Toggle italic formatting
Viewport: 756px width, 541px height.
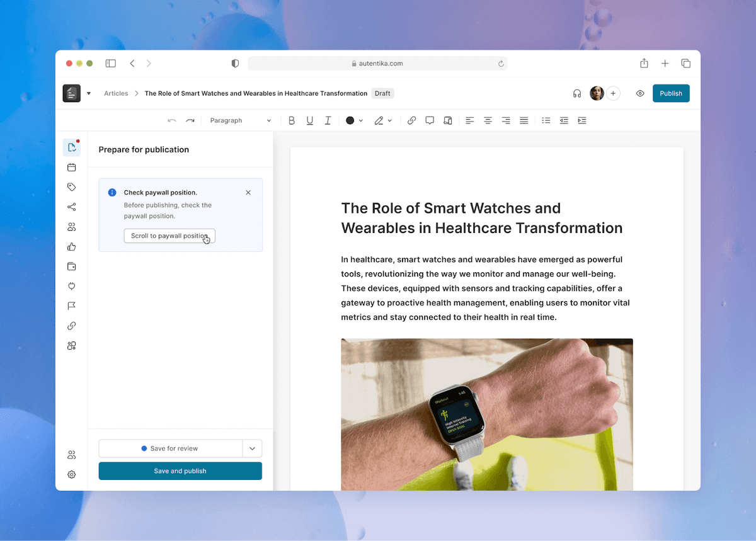(328, 120)
